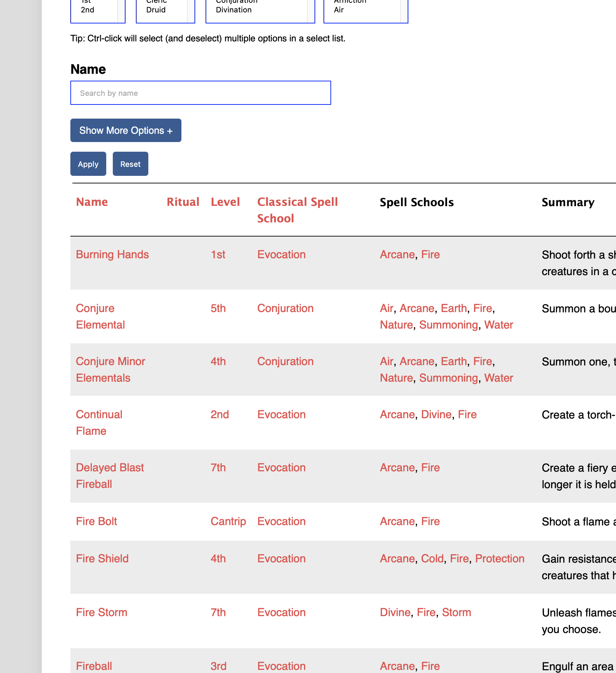Apply the spell filters
Image resolution: width=616 pixels, height=673 pixels.
pos(88,164)
